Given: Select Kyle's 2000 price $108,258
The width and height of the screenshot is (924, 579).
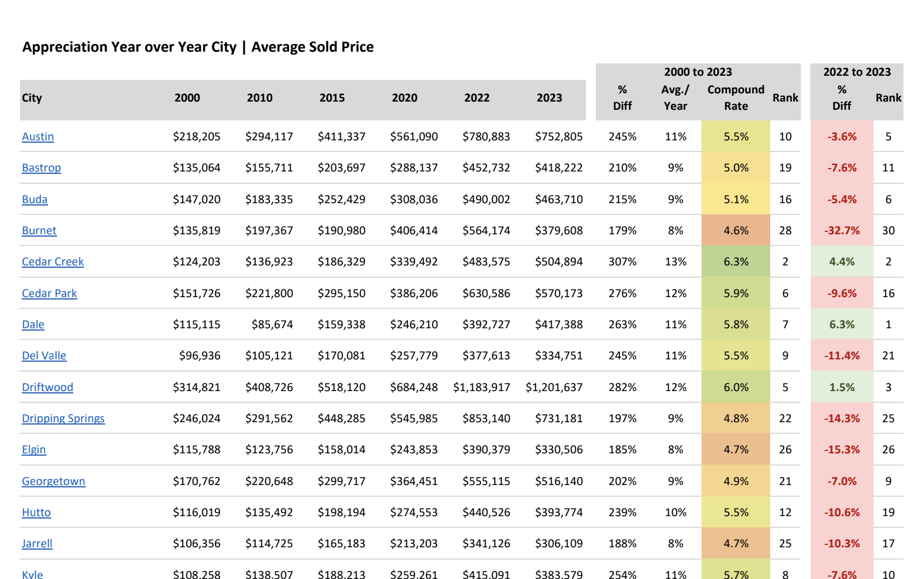Looking at the screenshot, I should 197,574.
